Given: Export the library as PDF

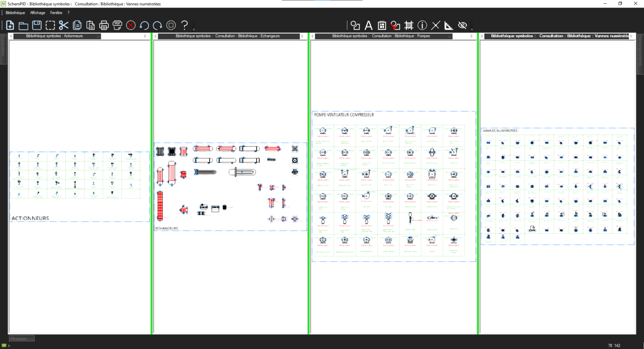Looking at the screenshot, I should (117, 25).
